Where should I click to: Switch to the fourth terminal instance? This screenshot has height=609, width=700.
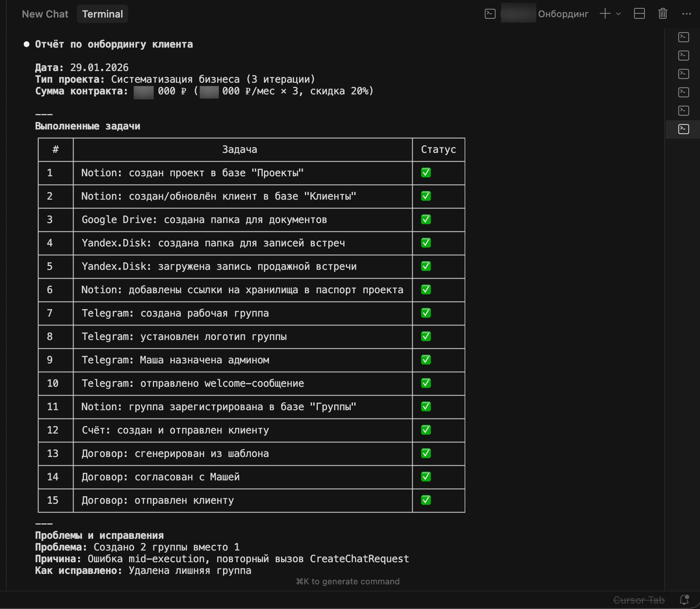click(x=683, y=92)
